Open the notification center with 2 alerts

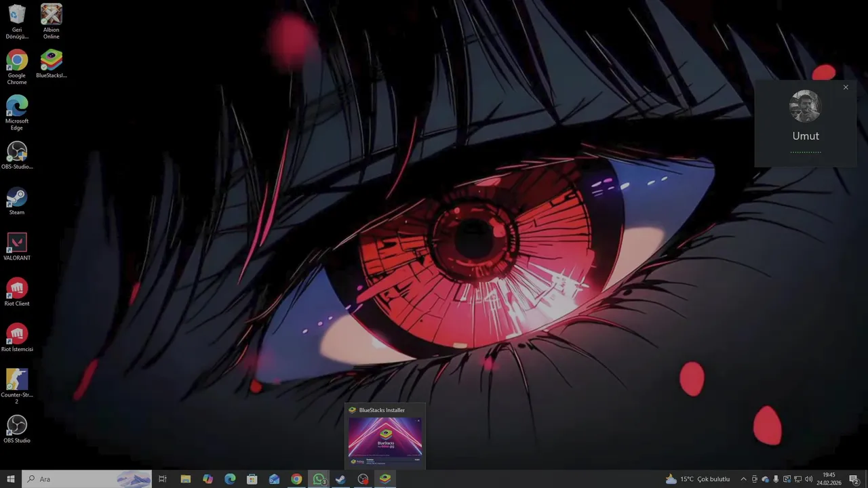coord(854,479)
